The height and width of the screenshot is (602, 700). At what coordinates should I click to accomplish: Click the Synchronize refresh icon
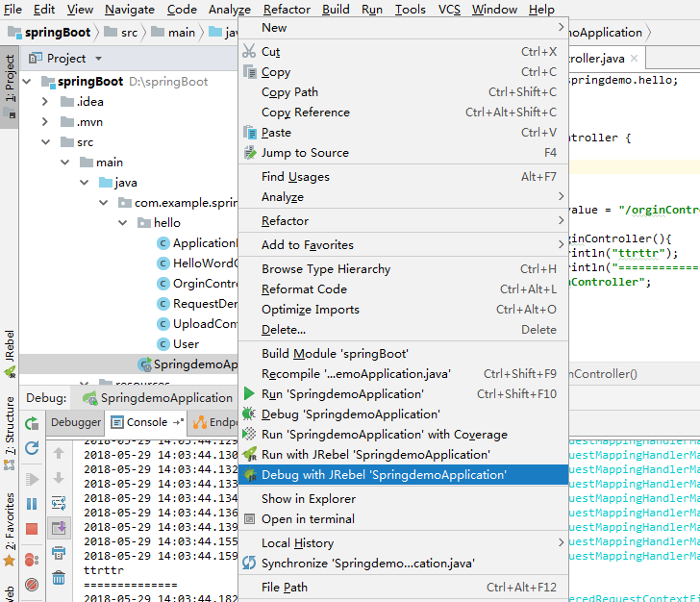point(249,563)
